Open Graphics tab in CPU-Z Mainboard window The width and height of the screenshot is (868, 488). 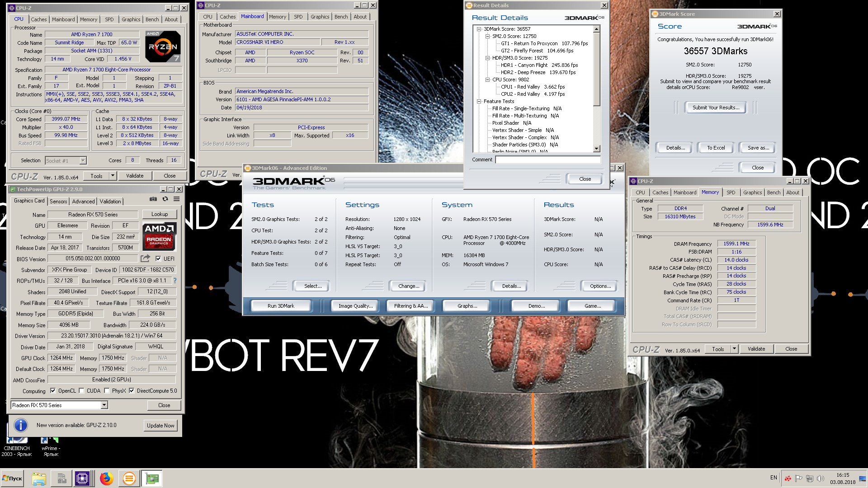(x=320, y=17)
